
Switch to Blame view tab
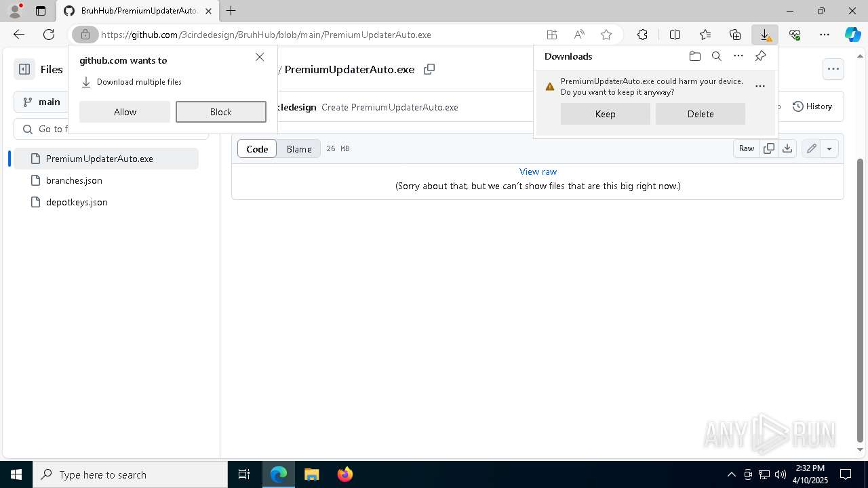coord(299,149)
